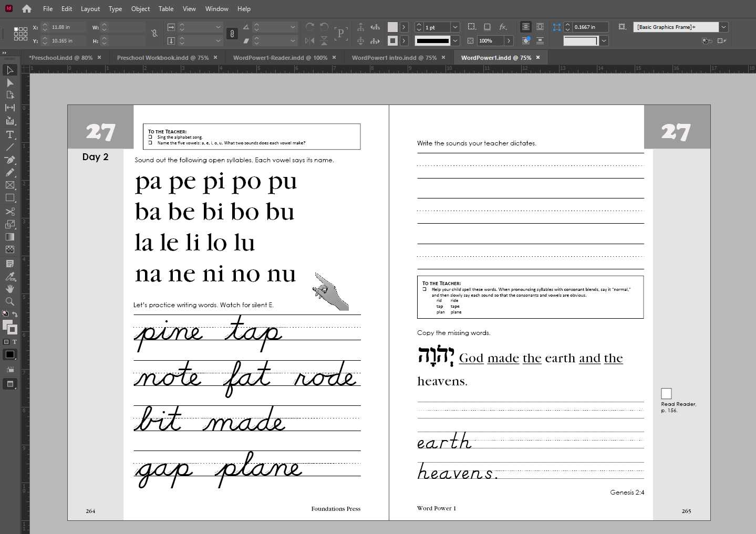Open the corner shape dropdown
Image resolution: width=756 pixels, height=534 pixels.
(x=604, y=40)
